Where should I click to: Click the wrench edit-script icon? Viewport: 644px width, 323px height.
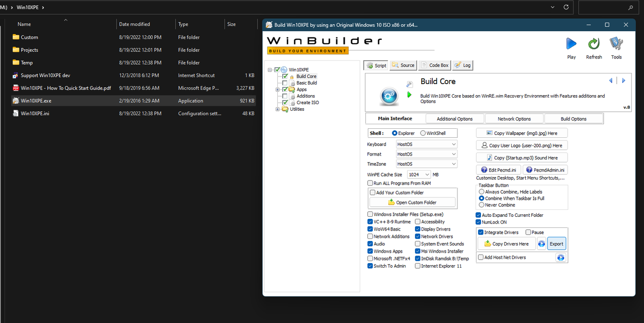[410, 84]
